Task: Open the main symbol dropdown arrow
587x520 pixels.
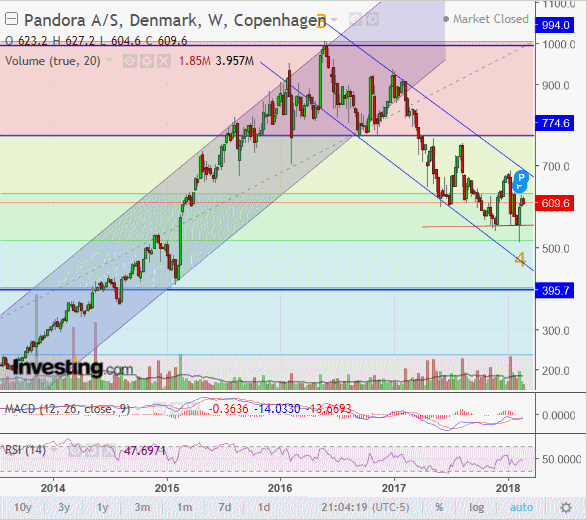Action: click(x=334, y=19)
